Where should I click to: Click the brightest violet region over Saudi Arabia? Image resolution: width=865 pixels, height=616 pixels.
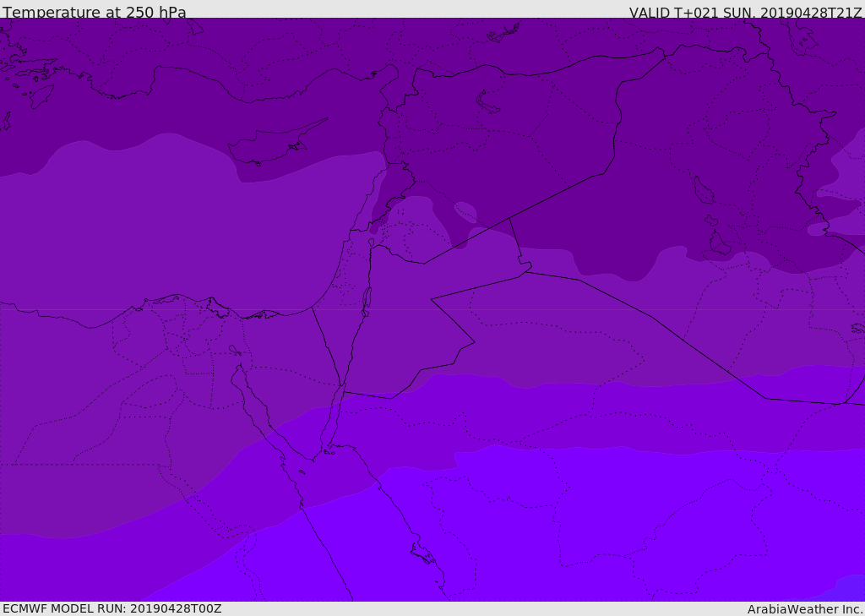tap(607, 525)
